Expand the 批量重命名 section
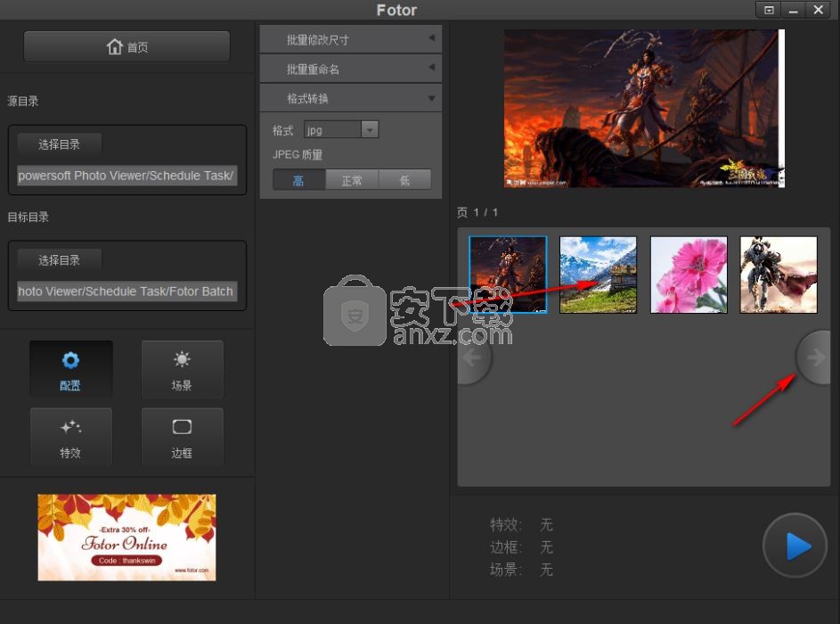This screenshot has height=624, width=840. click(351, 69)
